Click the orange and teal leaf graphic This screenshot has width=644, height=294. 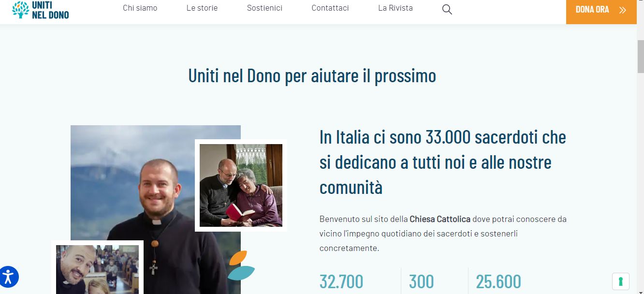241,265
